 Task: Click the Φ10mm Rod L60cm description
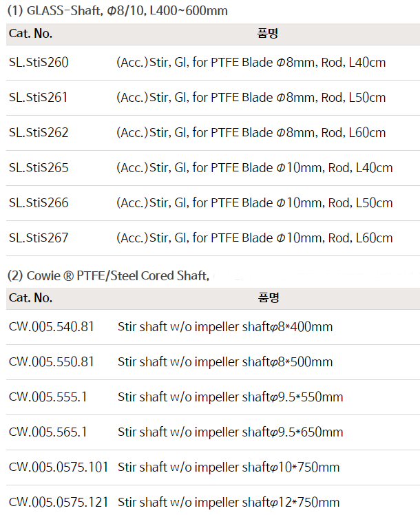click(x=254, y=238)
